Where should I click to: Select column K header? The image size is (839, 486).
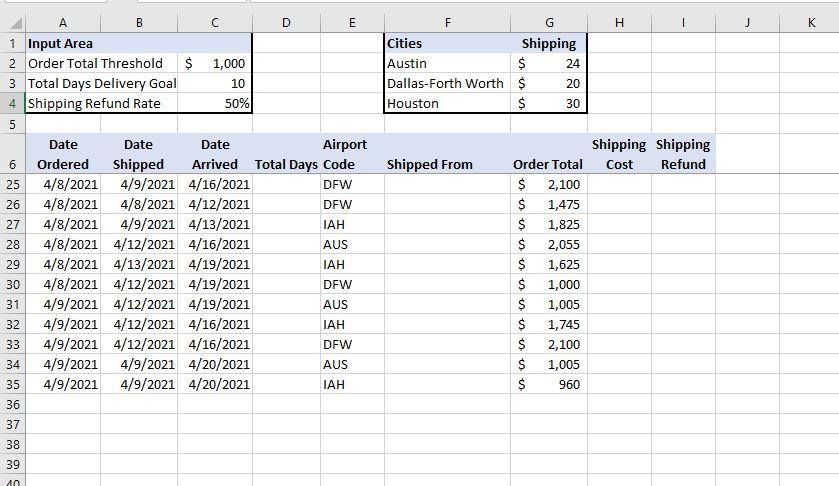pyautogui.click(x=809, y=23)
